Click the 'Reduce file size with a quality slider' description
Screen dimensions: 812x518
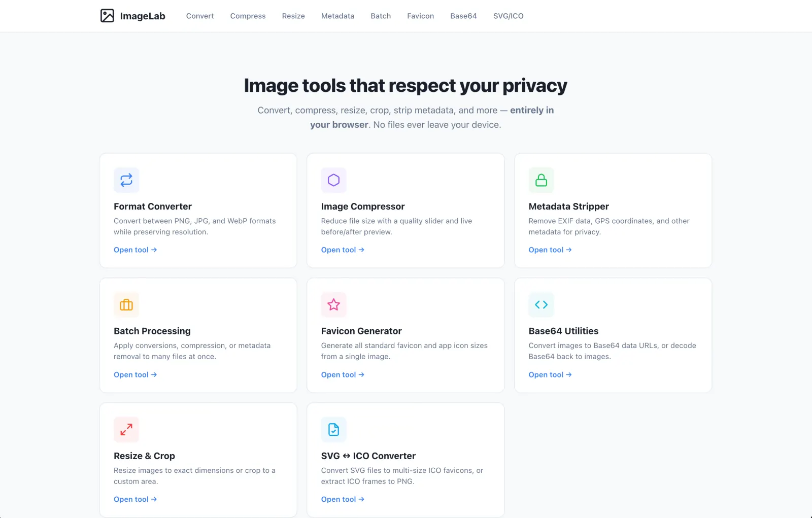pos(397,226)
